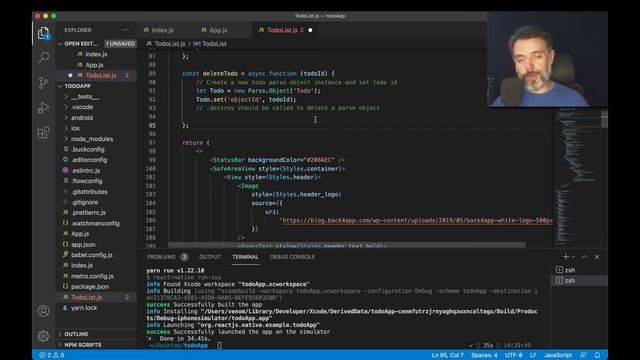Open the app.json file
640x360 pixels.
(83, 244)
